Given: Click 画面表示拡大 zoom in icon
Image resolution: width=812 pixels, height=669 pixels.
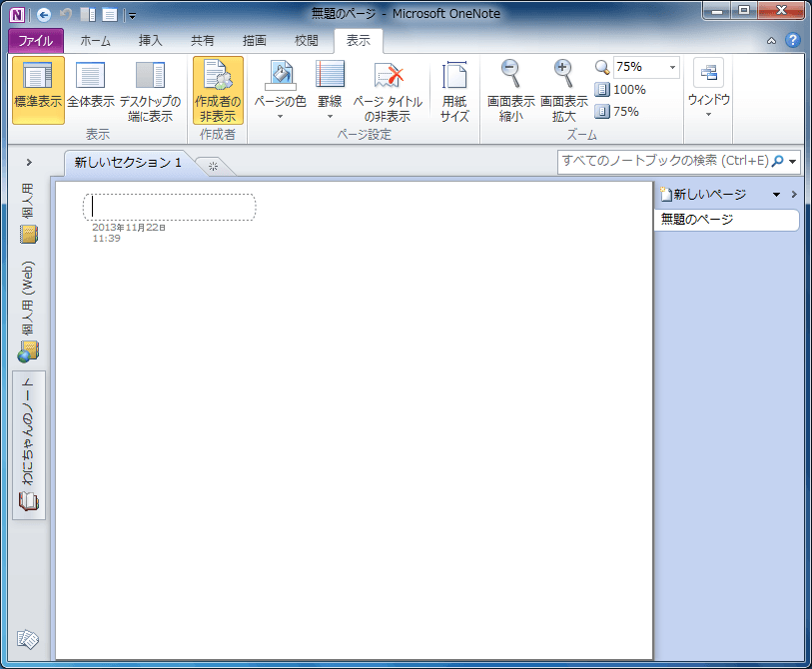Looking at the screenshot, I should tap(563, 90).
